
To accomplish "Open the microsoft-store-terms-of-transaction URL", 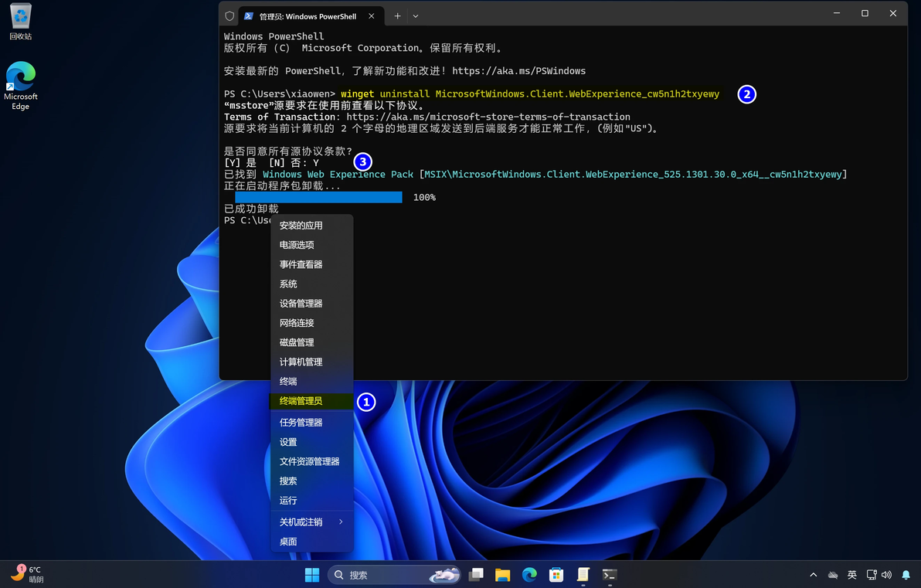I will point(488,117).
